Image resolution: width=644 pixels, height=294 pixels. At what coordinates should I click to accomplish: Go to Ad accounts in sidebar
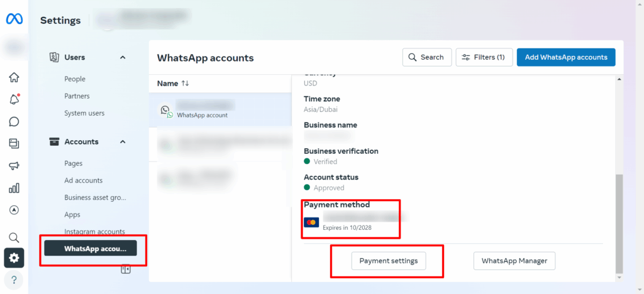click(83, 180)
